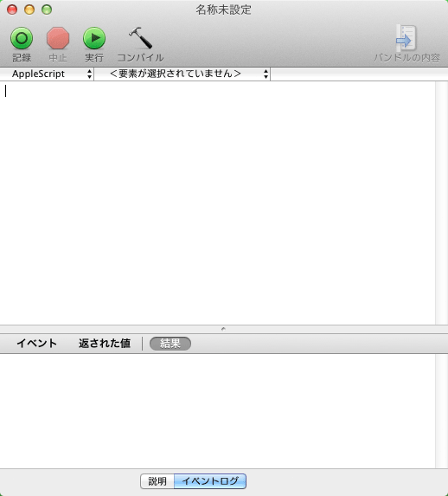Switch to the 説明 tab
This screenshot has width=448, height=496.
pos(157,481)
